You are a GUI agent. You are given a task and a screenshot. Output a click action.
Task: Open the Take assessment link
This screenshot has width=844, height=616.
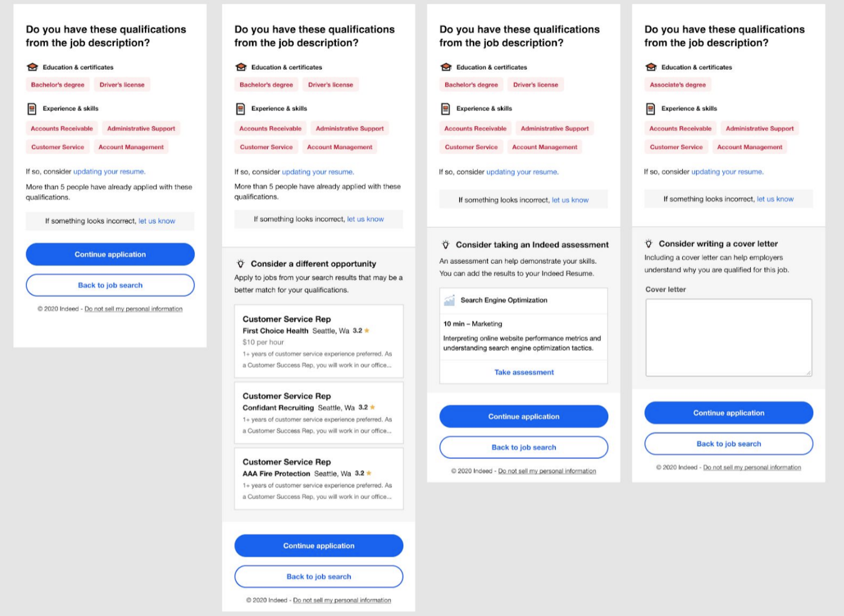524,372
